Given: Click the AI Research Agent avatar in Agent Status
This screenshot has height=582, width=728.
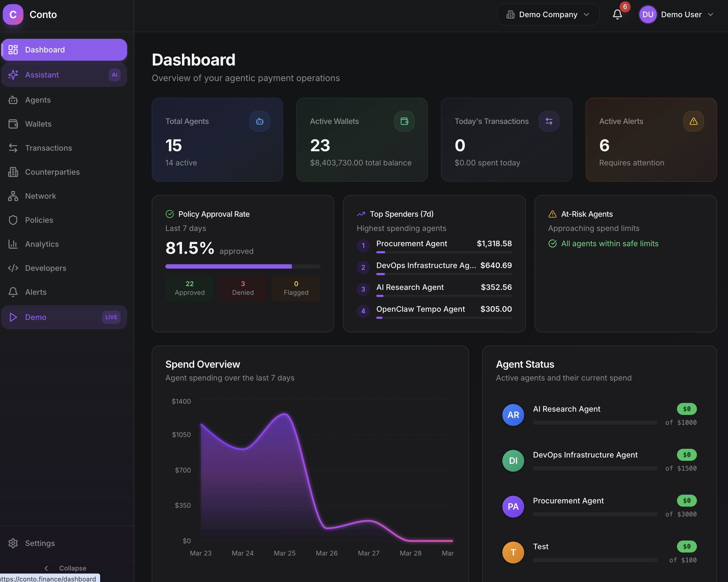Looking at the screenshot, I should [x=512, y=415].
